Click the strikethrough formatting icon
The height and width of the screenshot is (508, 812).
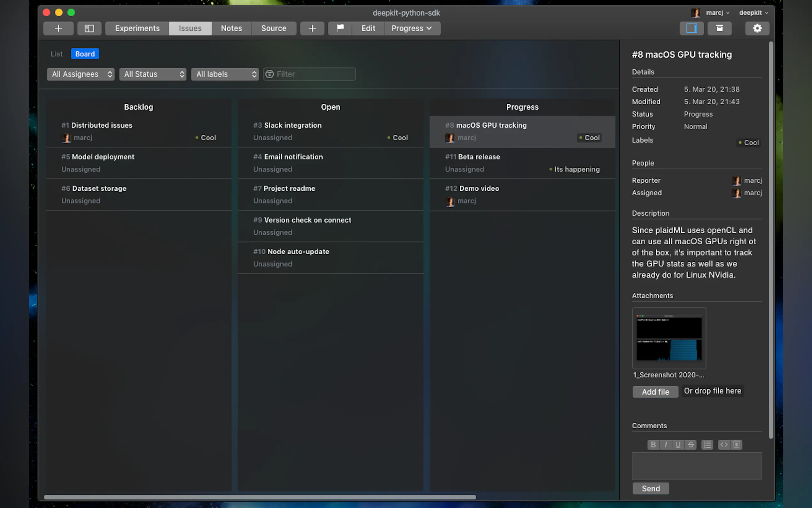691,445
